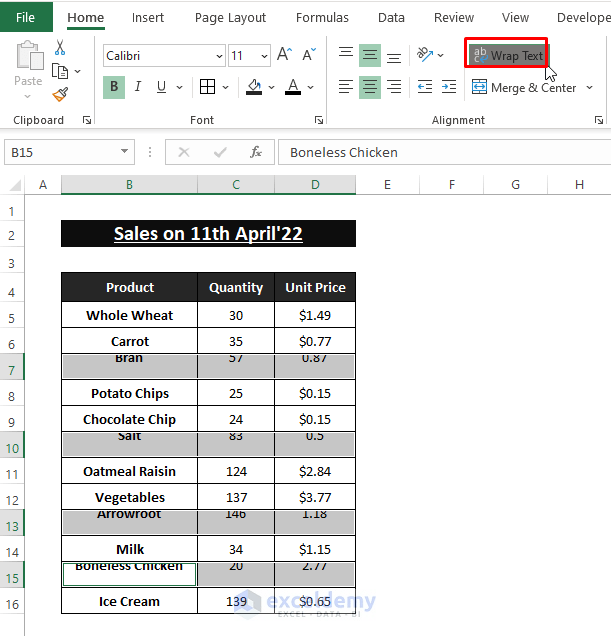Increase font size with large A
Screen dimensions: 611x636
(x=284, y=54)
